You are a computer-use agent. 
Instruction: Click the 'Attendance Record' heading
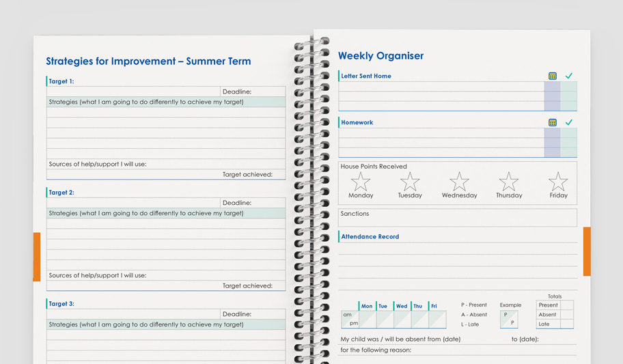[370, 236]
